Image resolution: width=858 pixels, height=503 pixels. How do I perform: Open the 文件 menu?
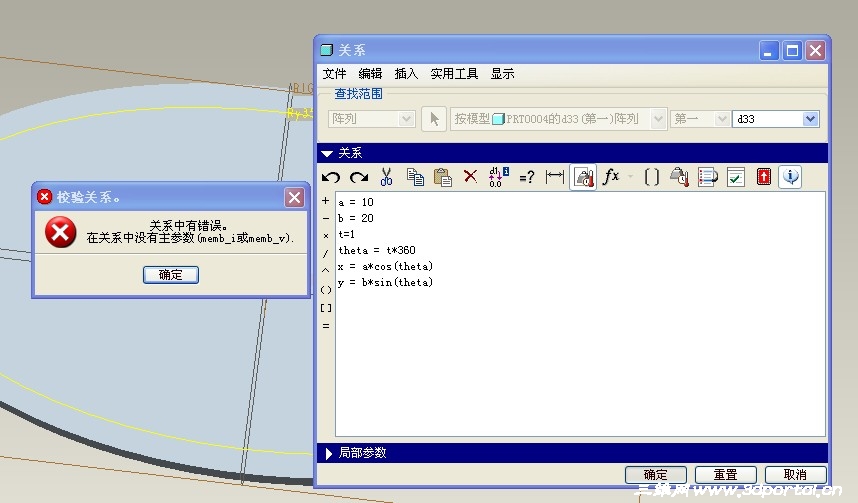click(x=334, y=74)
